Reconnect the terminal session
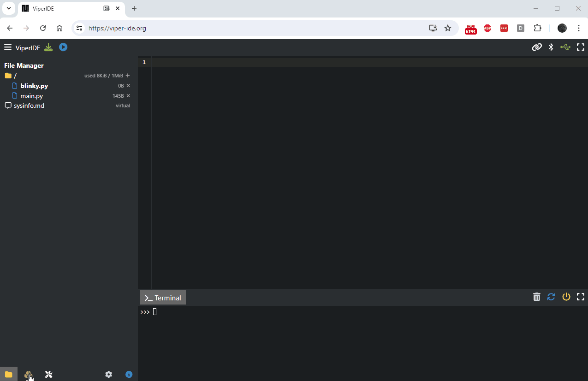This screenshot has height=381, width=588. (x=551, y=297)
